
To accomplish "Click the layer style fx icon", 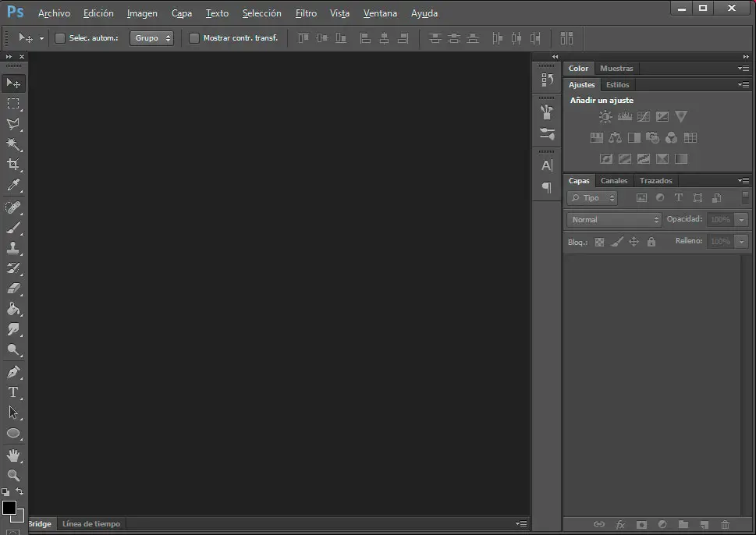I will (x=620, y=524).
